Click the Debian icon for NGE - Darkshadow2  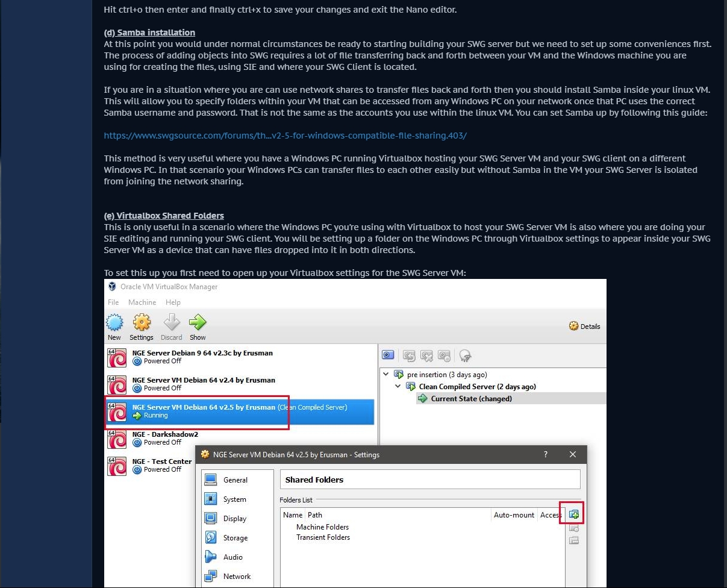click(117, 439)
